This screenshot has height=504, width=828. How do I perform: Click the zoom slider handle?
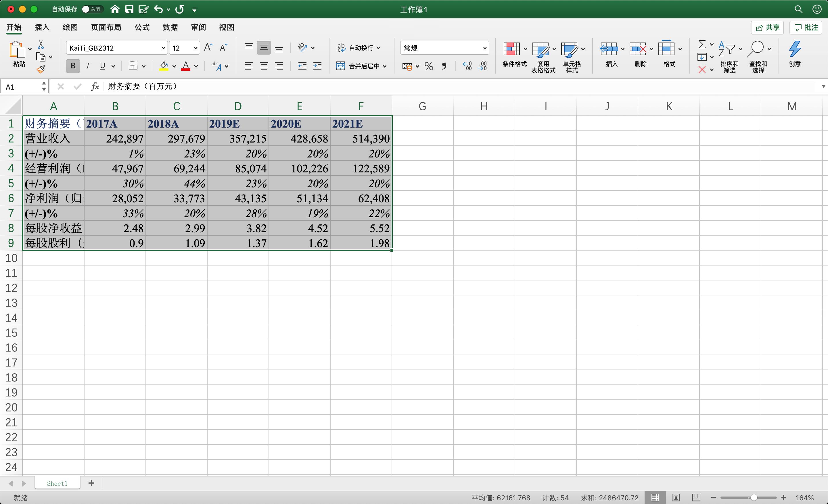coord(754,498)
